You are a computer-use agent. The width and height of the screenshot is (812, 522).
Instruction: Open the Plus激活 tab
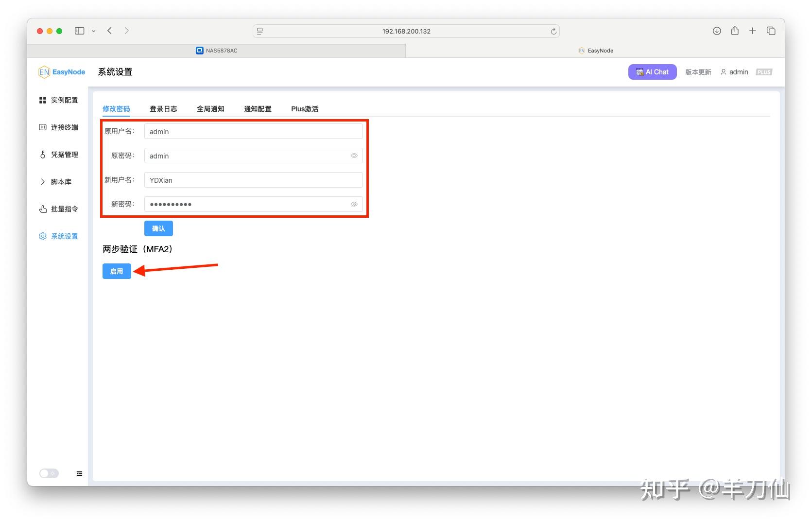tap(304, 109)
